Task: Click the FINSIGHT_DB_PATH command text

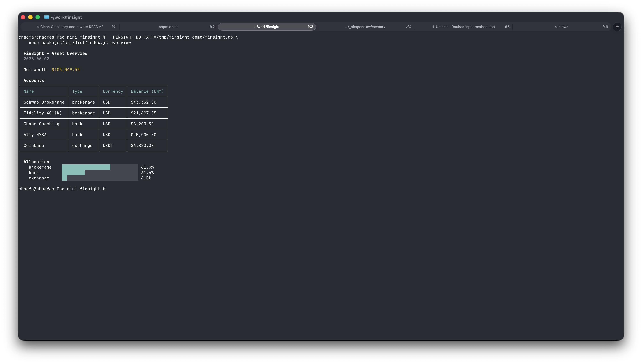Action: click(175, 37)
